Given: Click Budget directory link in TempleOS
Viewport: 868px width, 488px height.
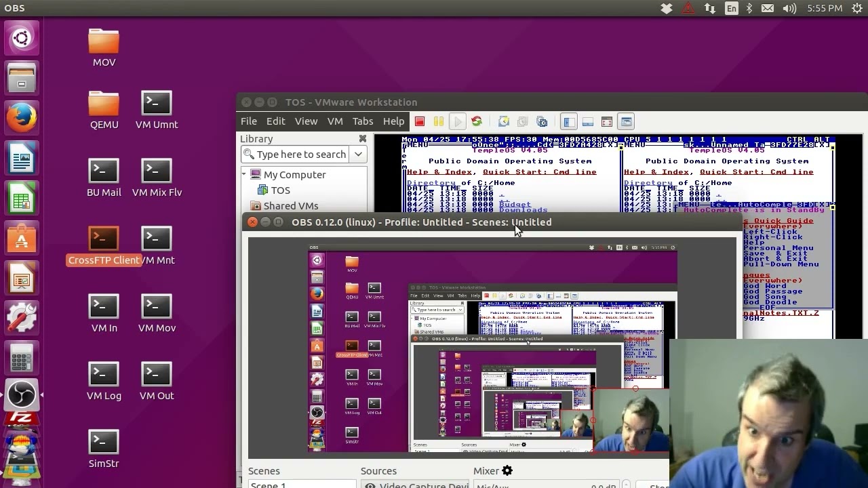Looking at the screenshot, I should click(515, 204).
